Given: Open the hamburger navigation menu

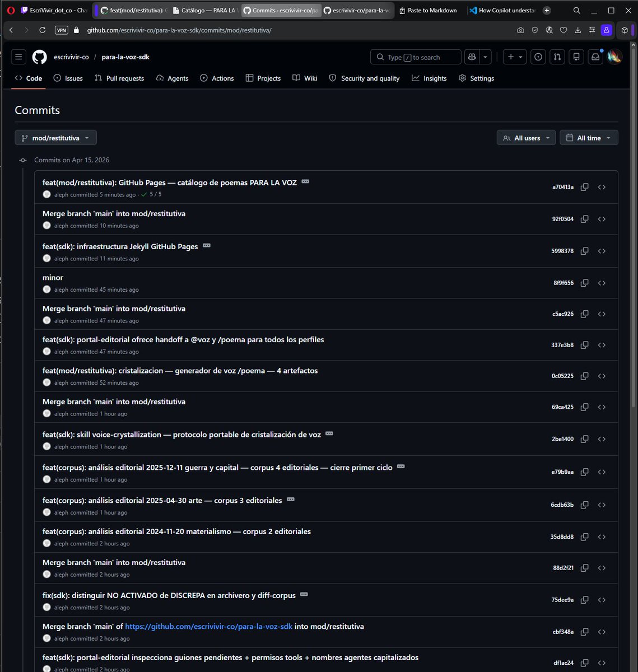Looking at the screenshot, I should [18, 57].
